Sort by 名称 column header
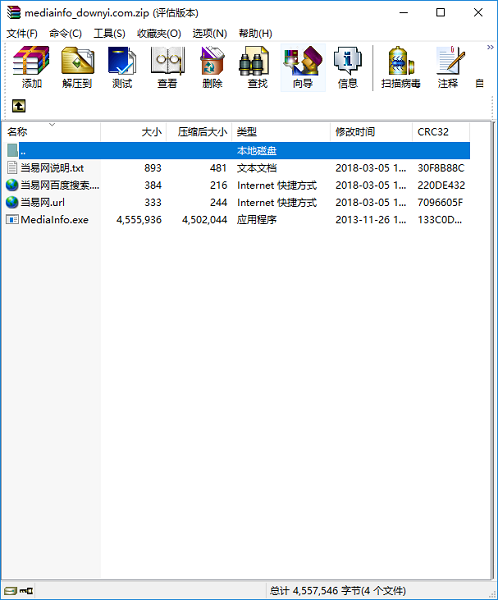Image resolution: width=498 pixels, height=600 pixels. point(51,132)
